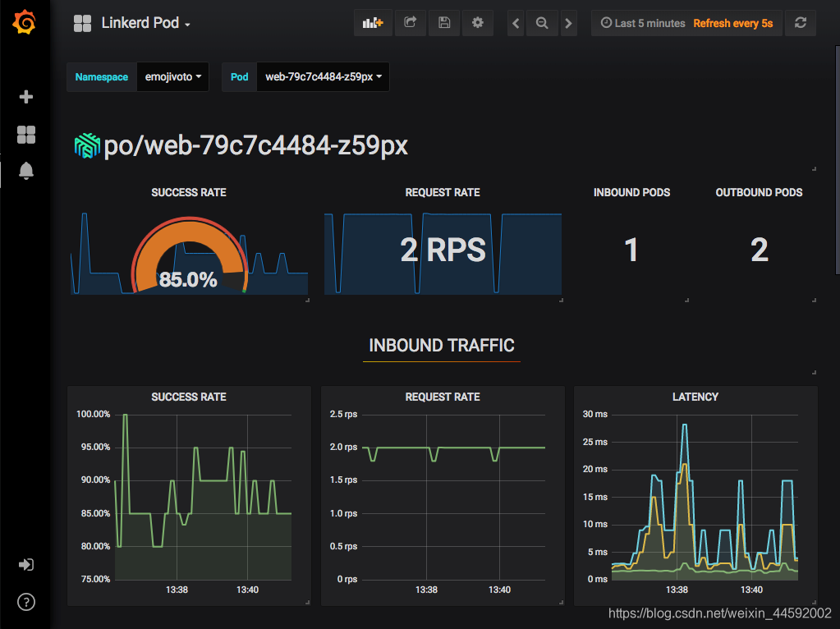Click the Linkerd logo beside pod name

[x=87, y=145]
